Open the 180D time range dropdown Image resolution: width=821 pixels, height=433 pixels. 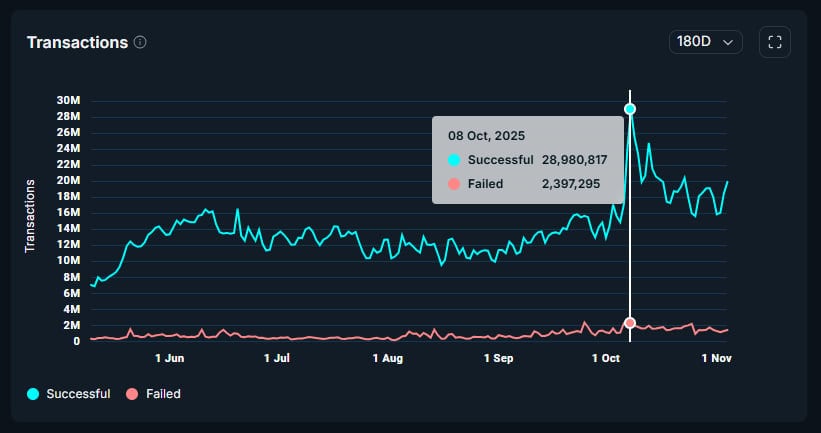pyautogui.click(x=705, y=42)
